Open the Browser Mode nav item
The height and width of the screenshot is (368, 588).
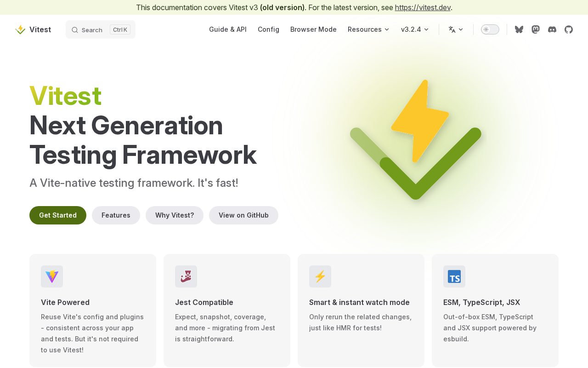coord(313,29)
